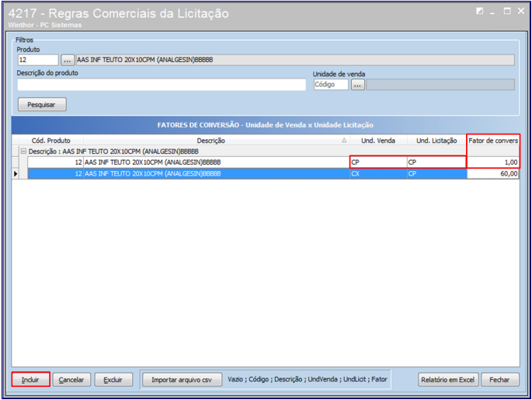The height and width of the screenshot is (400, 532).
Task: Click the sort arrow in the Descrição header
Action: pos(344,140)
